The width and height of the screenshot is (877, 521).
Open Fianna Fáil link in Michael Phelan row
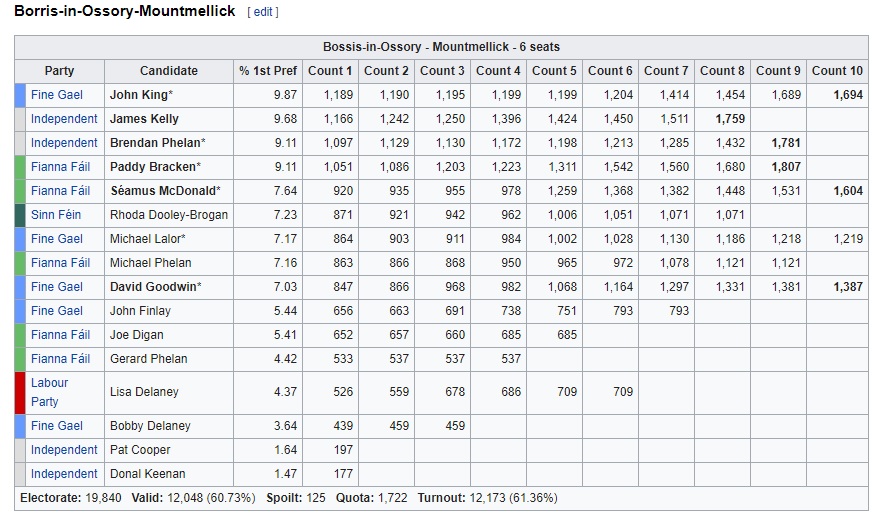coord(60,263)
